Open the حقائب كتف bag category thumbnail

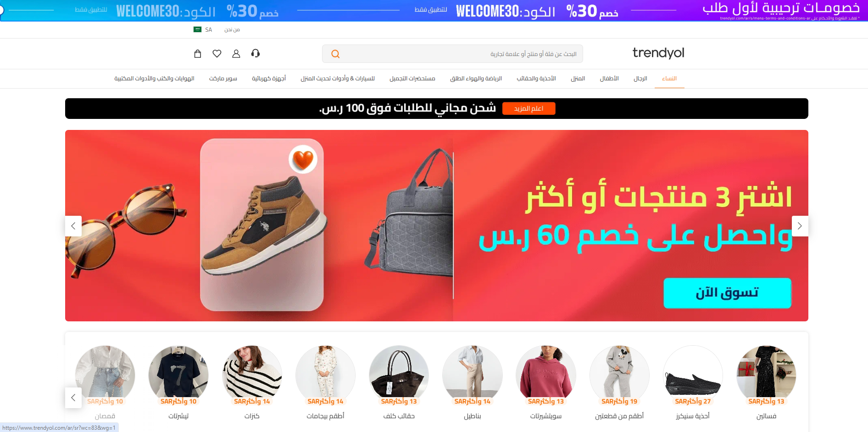[399, 382]
